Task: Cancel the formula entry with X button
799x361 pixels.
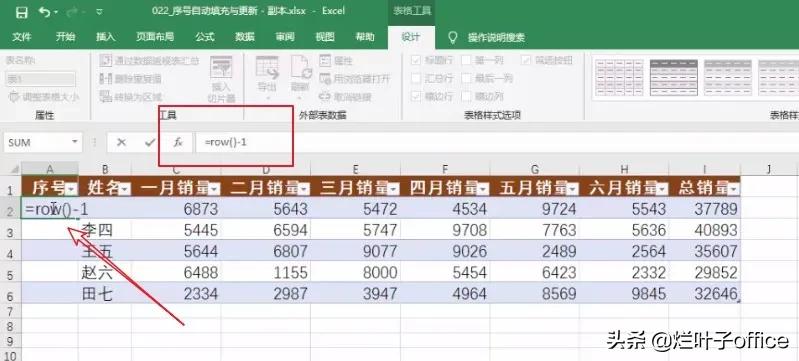Action: [x=121, y=143]
